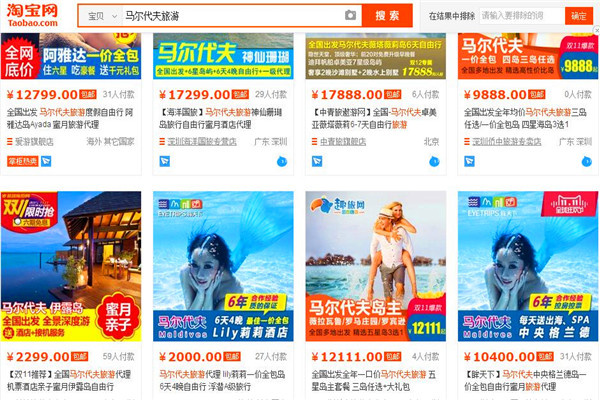Visit the 中青旅旗舰店 shop link
The height and width of the screenshot is (400, 600).
[343, 142]
